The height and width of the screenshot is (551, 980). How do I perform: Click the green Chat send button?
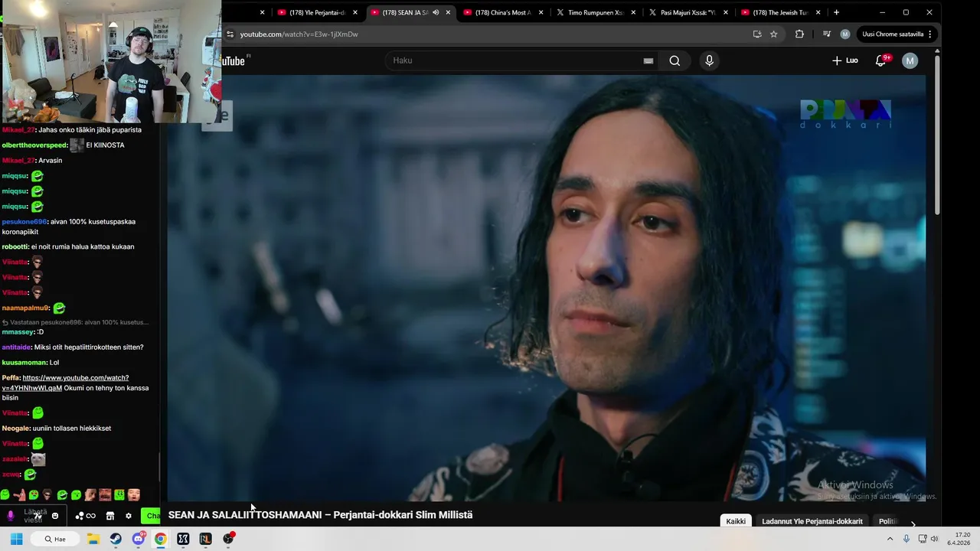point(152,516)
